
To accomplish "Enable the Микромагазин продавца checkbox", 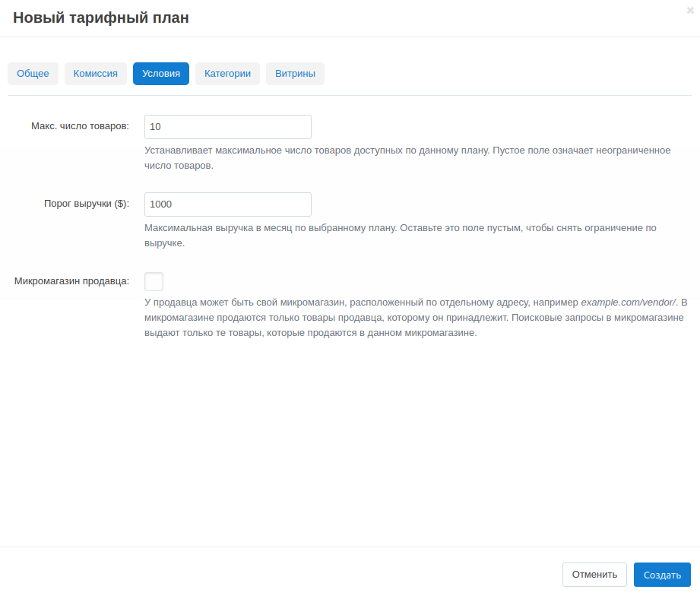I will [x=154, y=282].
